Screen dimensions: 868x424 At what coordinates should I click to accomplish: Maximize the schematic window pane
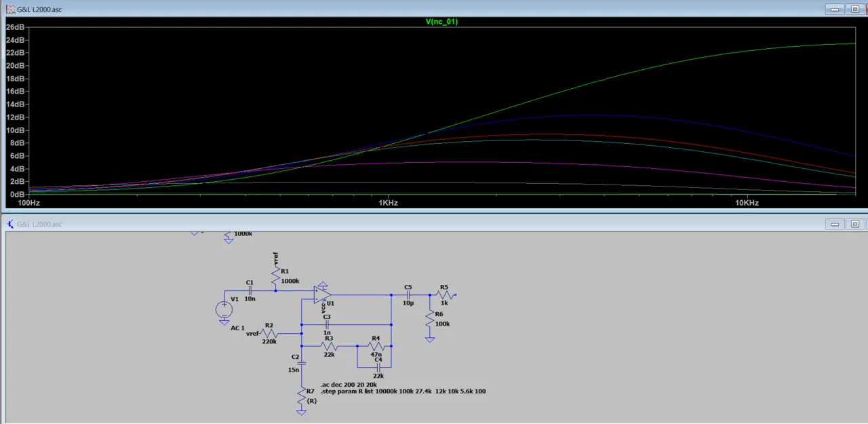coord(855,224)
